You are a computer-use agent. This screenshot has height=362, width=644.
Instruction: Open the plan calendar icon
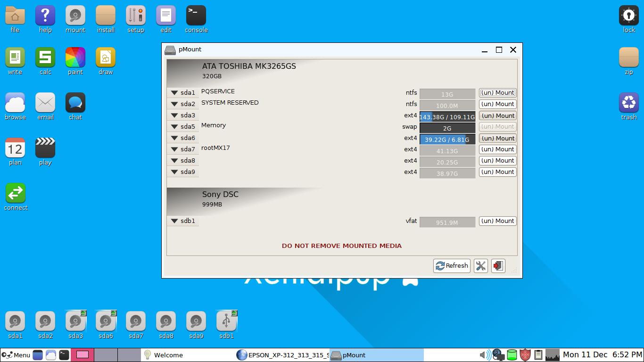[15, 152]
